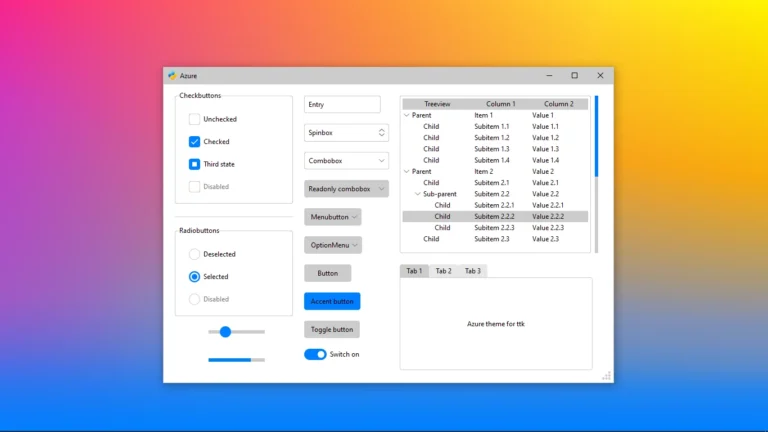Select the Child row with Subitem 2.3
Screen dimensions: 768x432
pos(495,239)
